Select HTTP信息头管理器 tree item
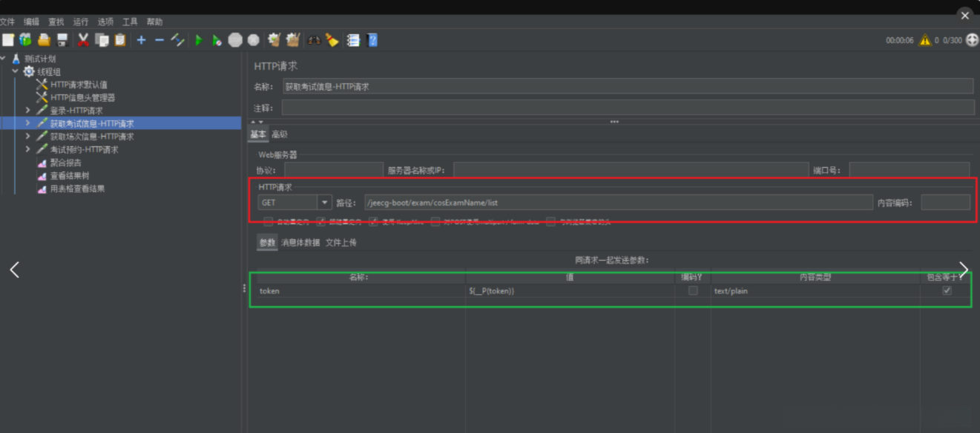 [x=82, y=97]
